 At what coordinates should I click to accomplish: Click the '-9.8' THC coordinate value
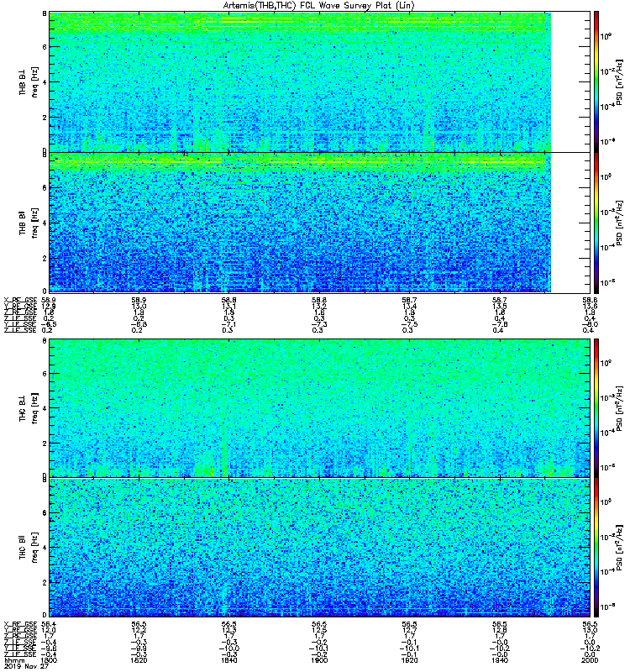[x=50, y=648]
